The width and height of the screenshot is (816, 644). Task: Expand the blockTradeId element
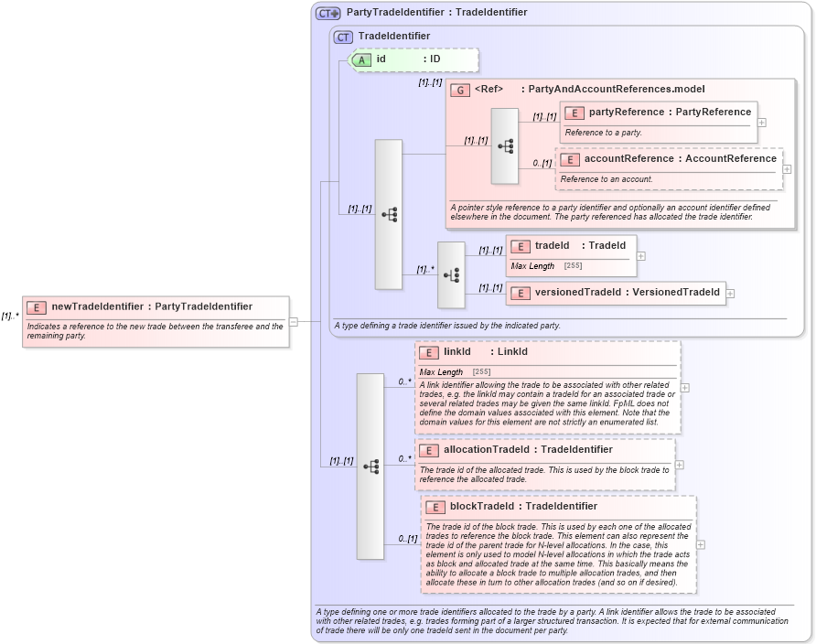tap(701, 544)
